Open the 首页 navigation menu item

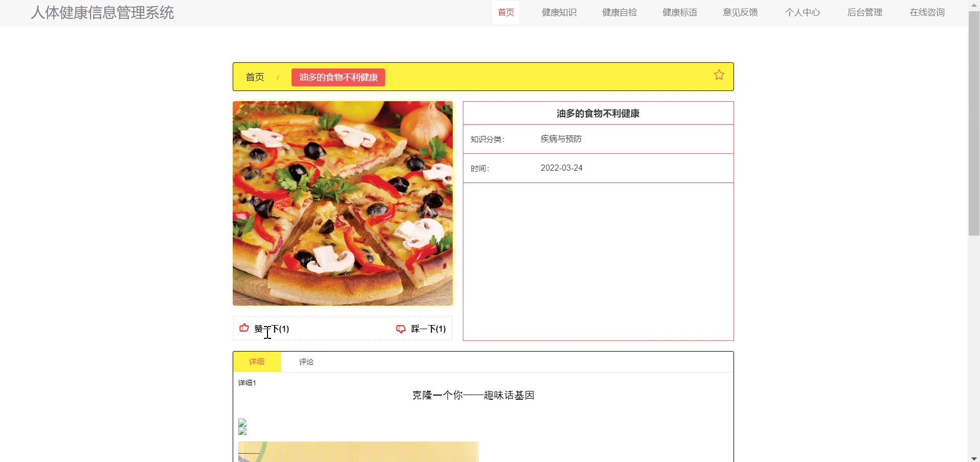coord(506,12)
